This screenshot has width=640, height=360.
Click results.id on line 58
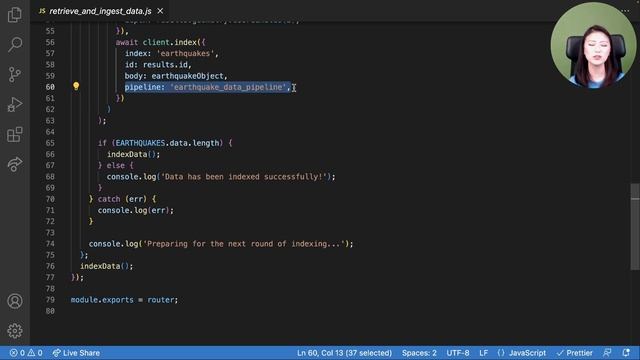[165, 64]
